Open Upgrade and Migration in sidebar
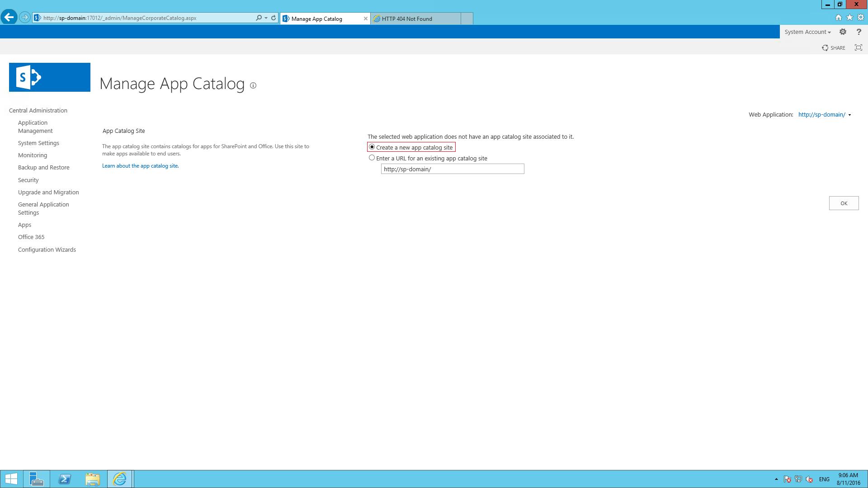This screenshot has height=488, width=868. tap(48, 192)
